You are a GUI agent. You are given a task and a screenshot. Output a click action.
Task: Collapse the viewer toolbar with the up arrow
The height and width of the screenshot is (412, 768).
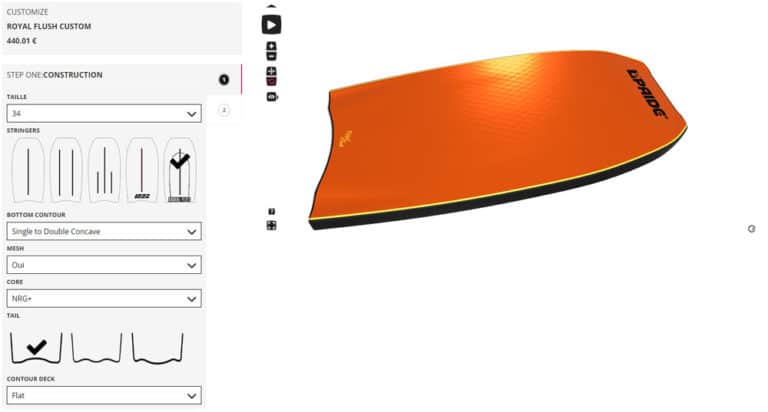(x=271, y=6)
